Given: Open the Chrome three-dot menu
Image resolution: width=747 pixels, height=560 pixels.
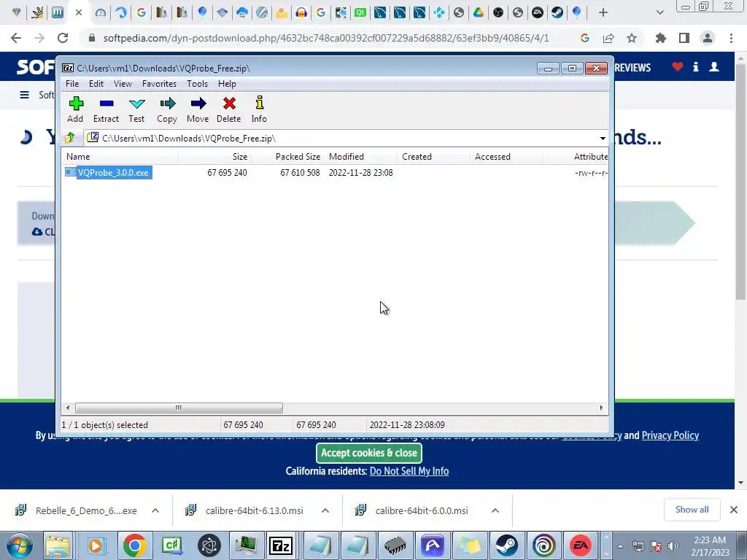Looking at the screenshot, I should pos(731,38).
